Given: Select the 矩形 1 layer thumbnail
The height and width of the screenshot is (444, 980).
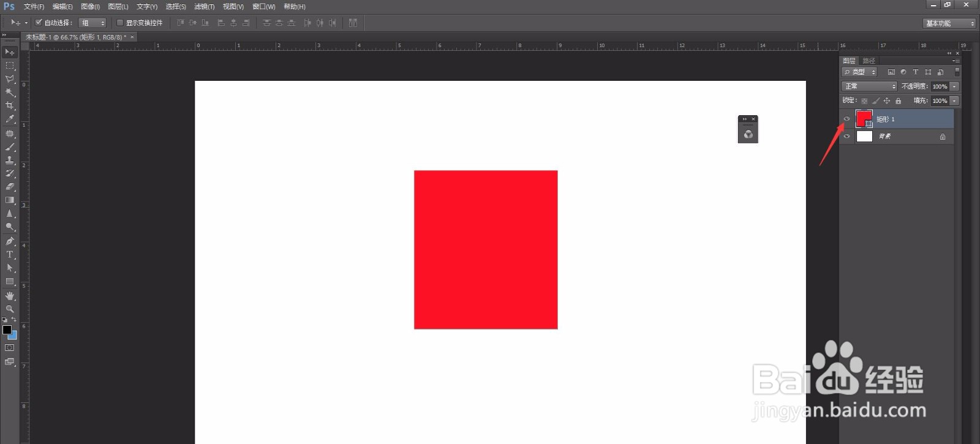Looking at the screenshot, I should click(x=864, y=119).
